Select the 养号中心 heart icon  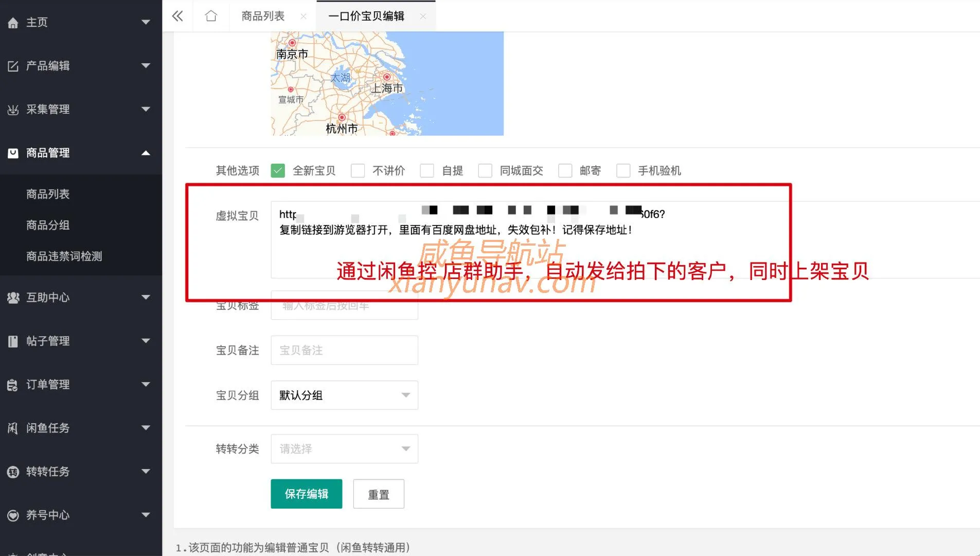pyautogui.click(x=13, y=515)
